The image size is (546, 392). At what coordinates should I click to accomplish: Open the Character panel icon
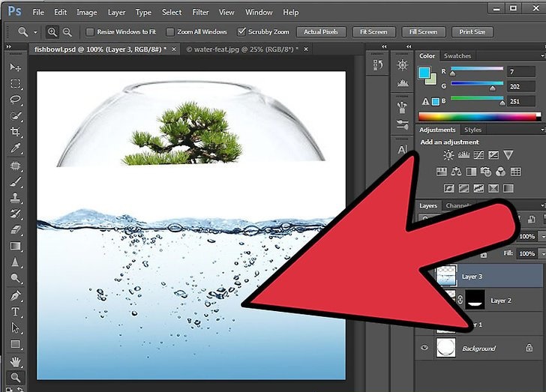click(x=402, y=150)
